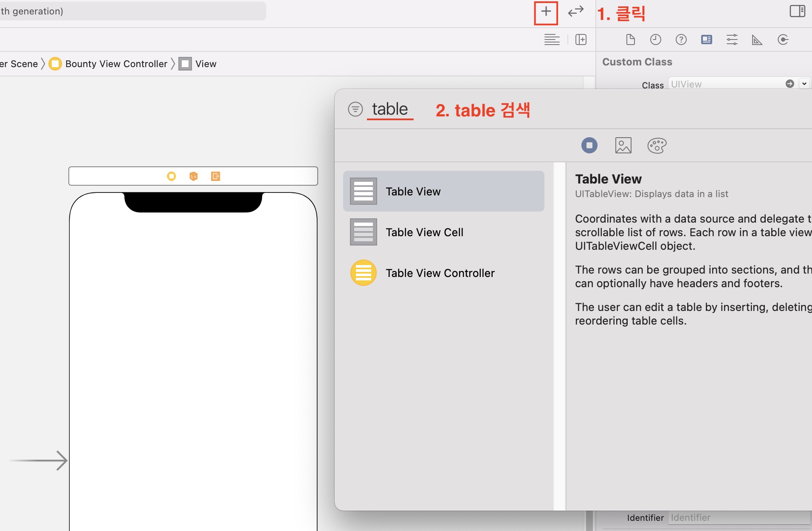Viewport: 812px width, 531px height.
Task: Show the color palette library
Action: (x=657, y=145)
